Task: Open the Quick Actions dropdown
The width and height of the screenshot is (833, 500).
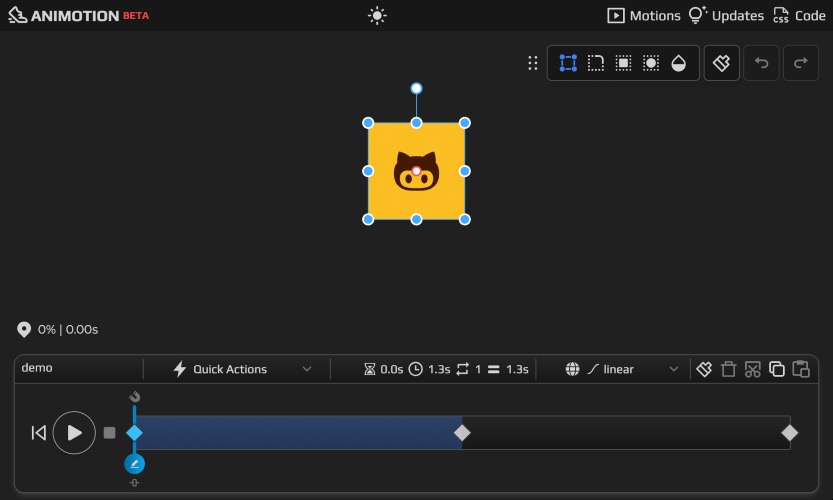Action: (x=242, y=369)
